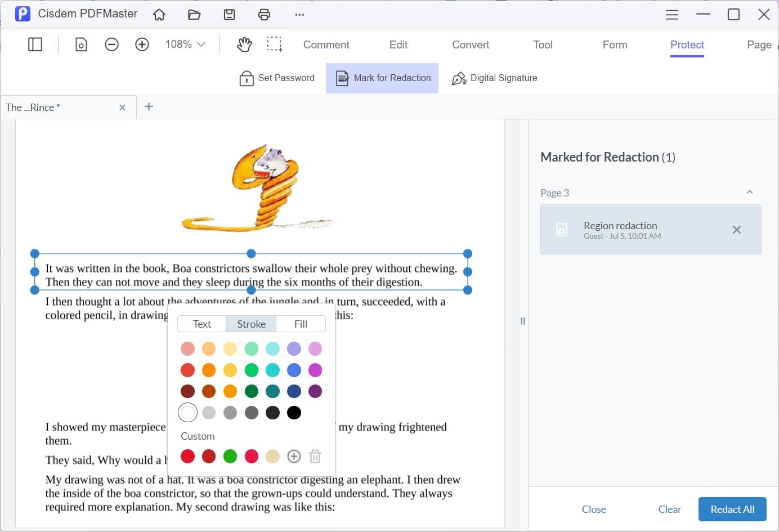This screenshot has width=779, height=532.
Task: Zoom out with the minus icon
Action: 111,44
